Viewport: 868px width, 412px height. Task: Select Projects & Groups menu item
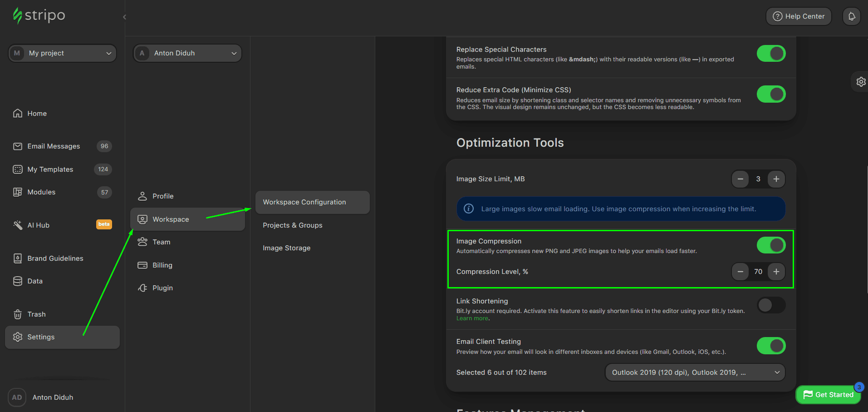coord(292,225)
